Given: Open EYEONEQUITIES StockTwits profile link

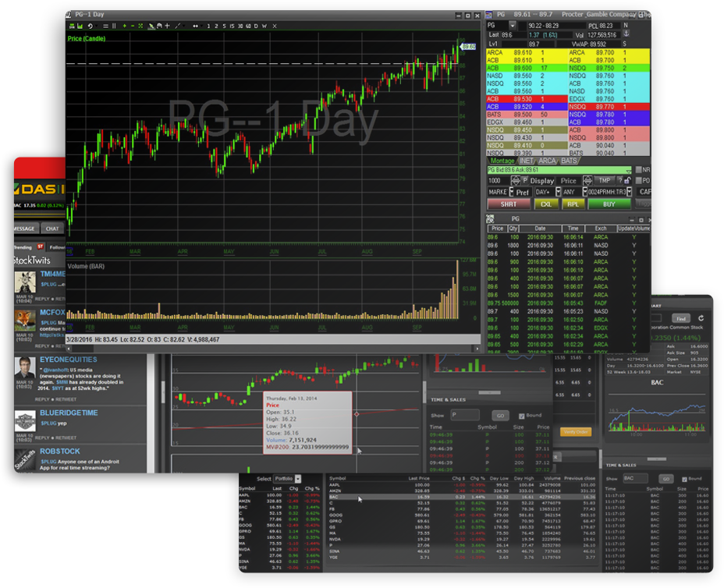Looking at the screenshot, I should click(x=69, y=360).
